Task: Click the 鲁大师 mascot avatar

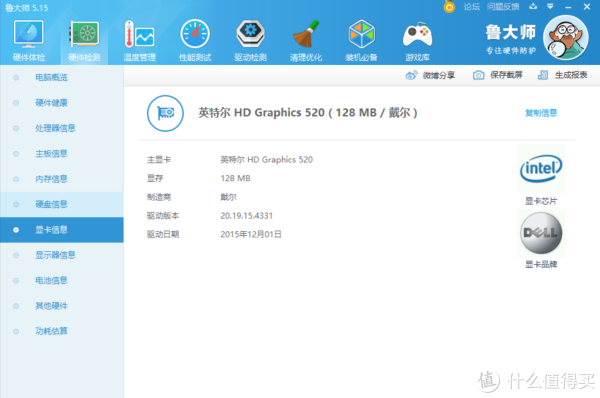Action: [566, 38]
